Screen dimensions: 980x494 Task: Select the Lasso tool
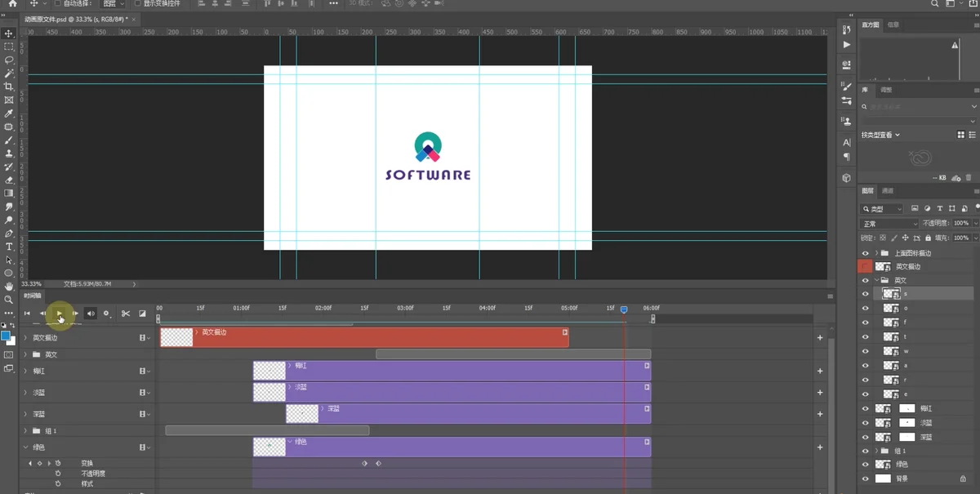[x=9, y=60]
